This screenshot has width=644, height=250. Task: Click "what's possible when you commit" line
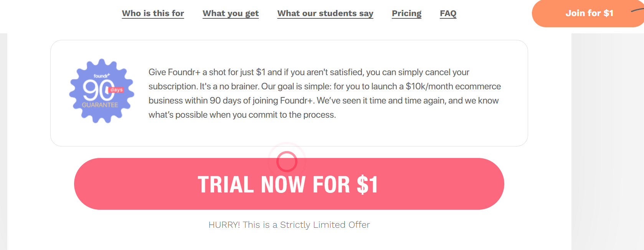pos(242,115)
